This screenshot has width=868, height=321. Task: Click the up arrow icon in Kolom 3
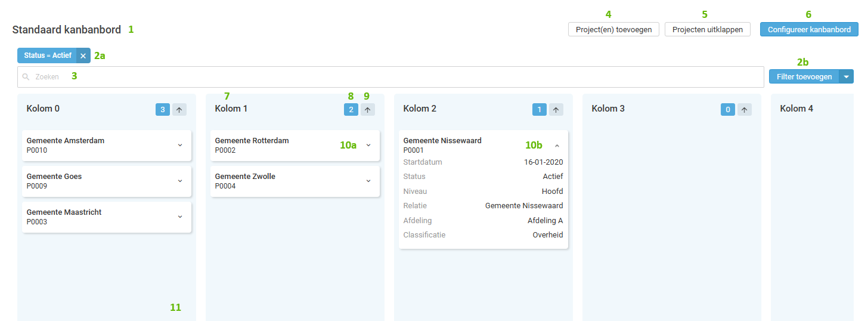[x=745, y=109]
